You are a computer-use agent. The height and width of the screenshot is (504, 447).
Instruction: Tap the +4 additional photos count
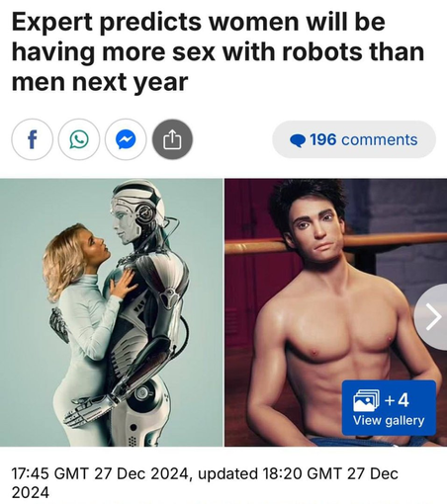(397, 400)
